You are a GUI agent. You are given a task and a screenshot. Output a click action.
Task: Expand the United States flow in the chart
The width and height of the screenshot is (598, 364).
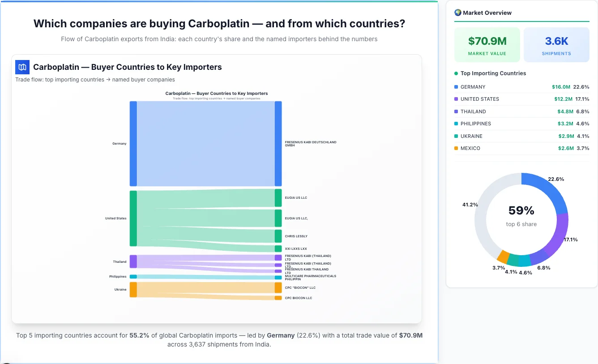(x=132, y=218)
